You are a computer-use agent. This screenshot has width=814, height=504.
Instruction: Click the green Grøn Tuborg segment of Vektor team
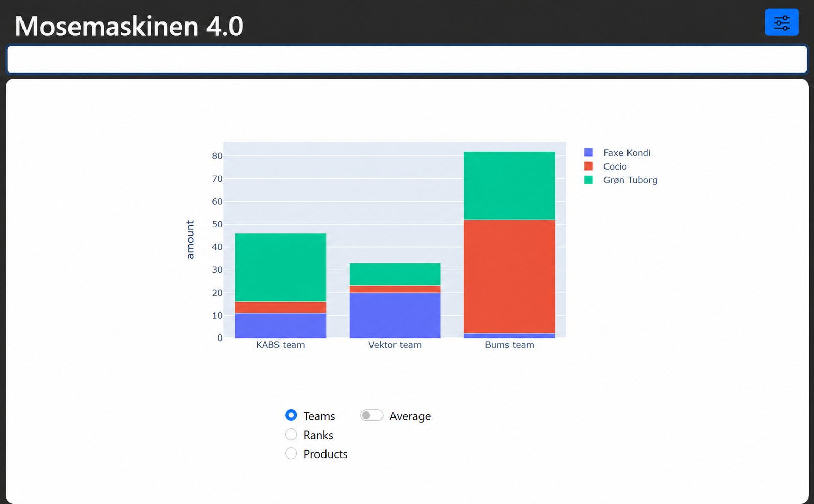395,275
